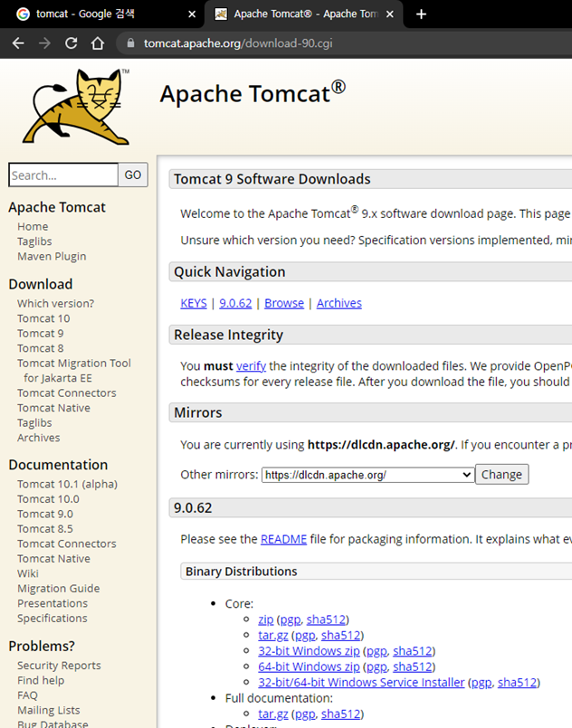Image resolution: width=572 pixels, height=728 pixels.
Task: Download the 64-bit Windows zip
Action: 309,667
